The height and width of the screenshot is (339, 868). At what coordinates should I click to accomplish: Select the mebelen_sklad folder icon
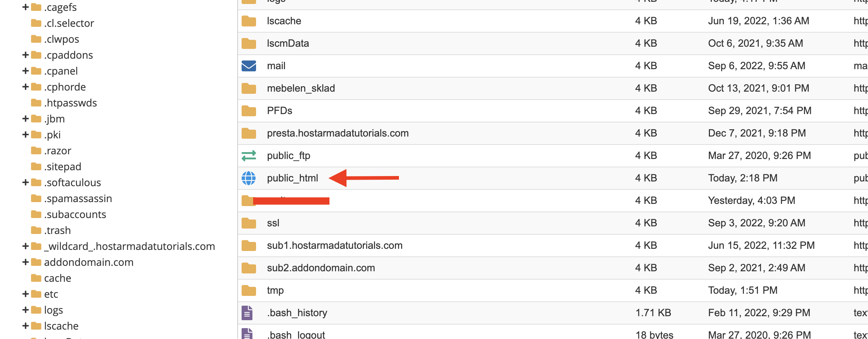click(x=248, y=88)
